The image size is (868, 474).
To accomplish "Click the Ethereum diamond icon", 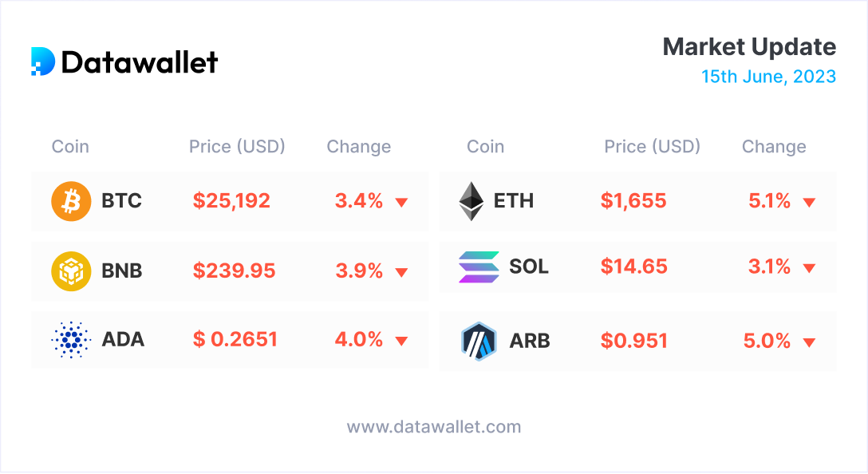I will (471, 201).
